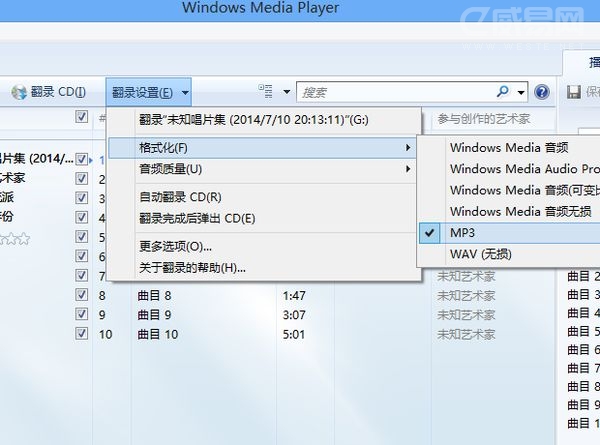600x445 pixels.
Task: Uncheck the checkbox for track 10
Action: click(x=82, y=333)
